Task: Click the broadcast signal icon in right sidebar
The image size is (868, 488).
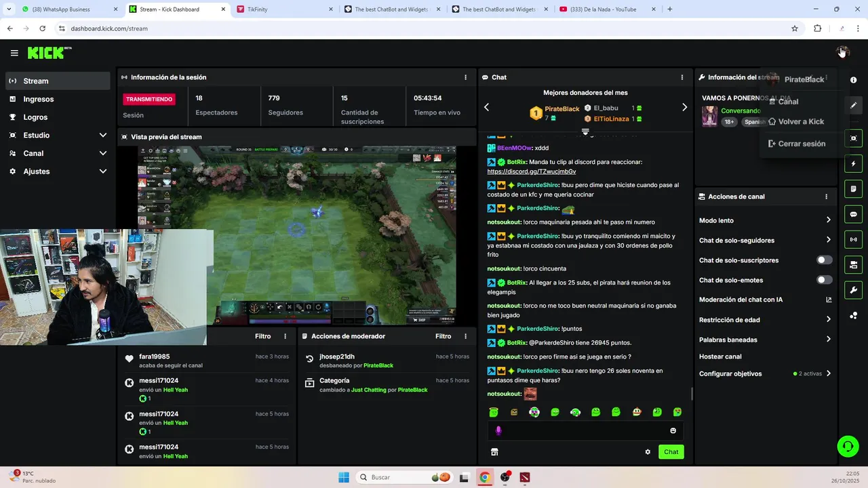Action: click(x=853, y=239)
